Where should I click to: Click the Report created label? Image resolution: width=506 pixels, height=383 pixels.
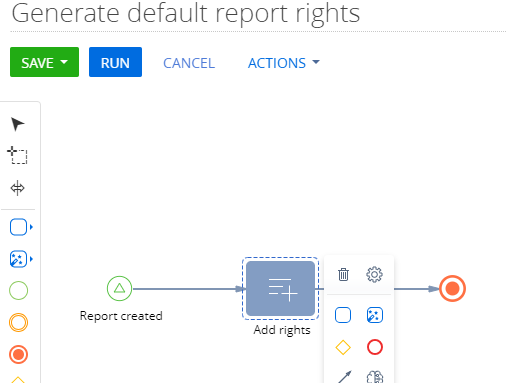pyautogui.click(x=121, y=316)
